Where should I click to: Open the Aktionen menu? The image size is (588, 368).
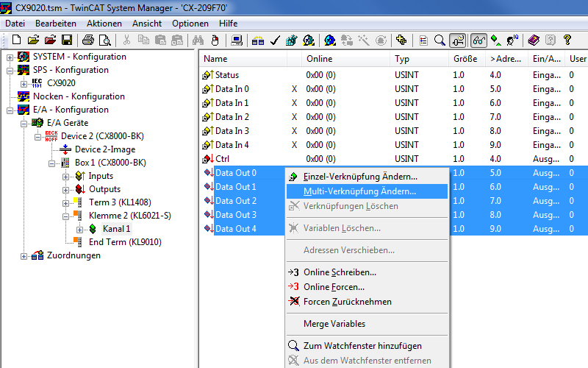coord(104,24)
